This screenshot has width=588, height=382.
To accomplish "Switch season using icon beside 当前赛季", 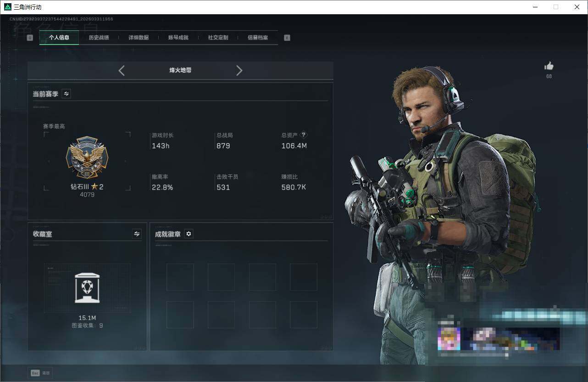I will (x=66, y=94).
